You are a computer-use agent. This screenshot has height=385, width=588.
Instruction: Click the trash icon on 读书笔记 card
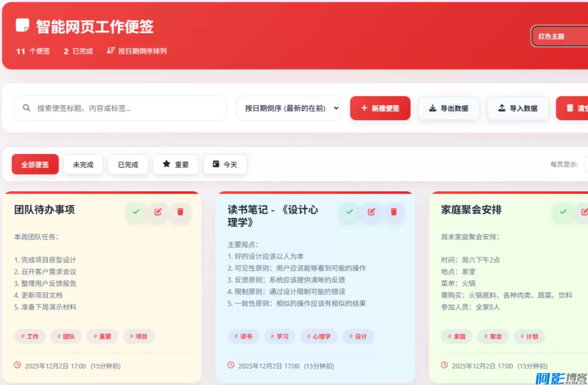click(394, 212)
